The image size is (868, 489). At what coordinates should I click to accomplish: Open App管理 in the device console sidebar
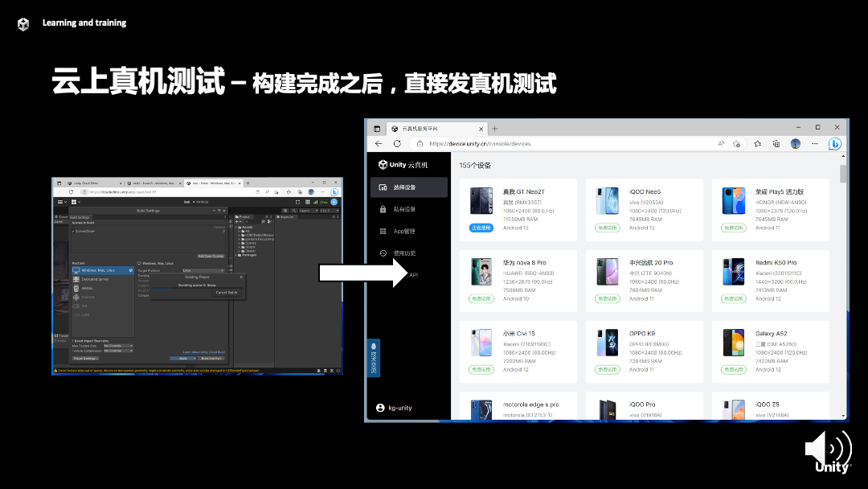(x=408, y=232)
